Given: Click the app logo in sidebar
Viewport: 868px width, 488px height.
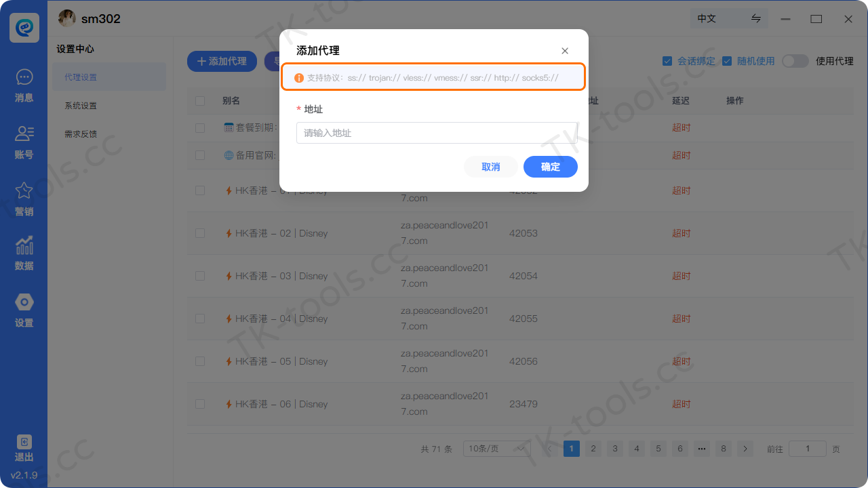Looking at the screenshot, I should [x=24, y=27].
